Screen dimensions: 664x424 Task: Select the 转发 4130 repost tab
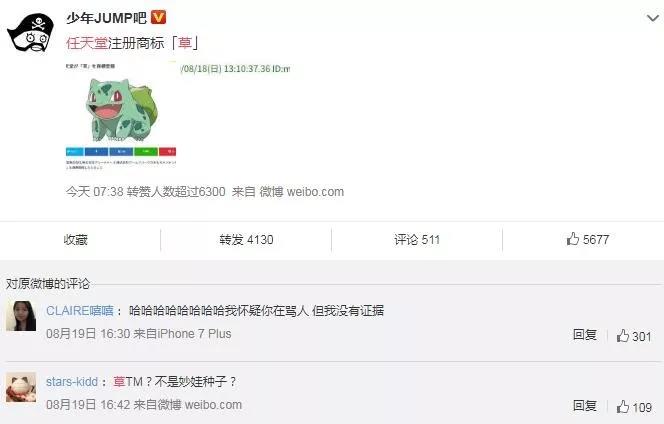246,240
